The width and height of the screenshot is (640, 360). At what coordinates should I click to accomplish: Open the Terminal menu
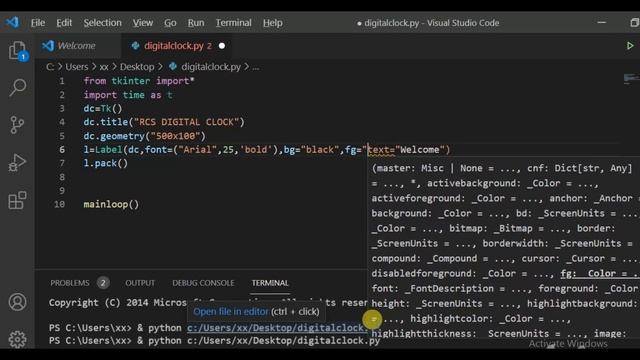pos(233,23)
